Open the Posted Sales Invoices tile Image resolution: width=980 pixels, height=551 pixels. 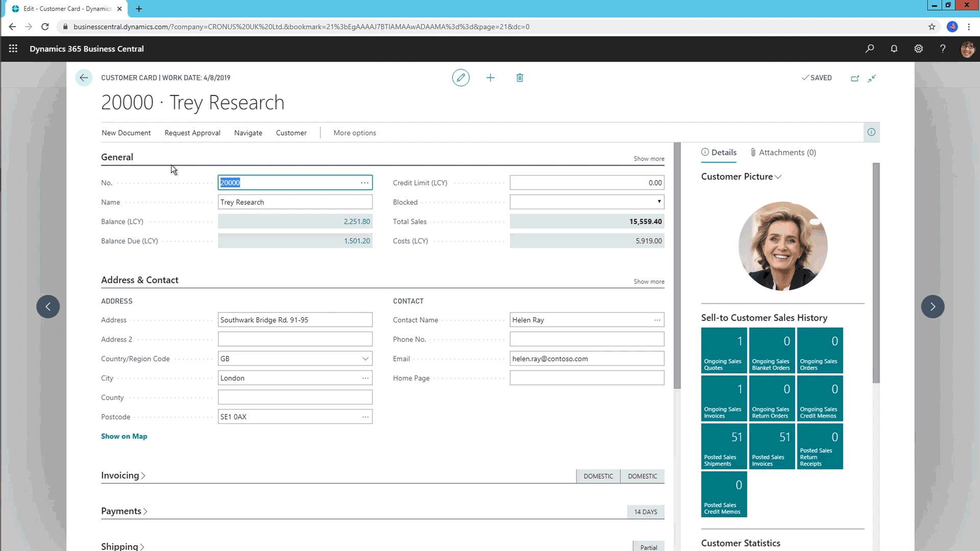tap(771, 446)
